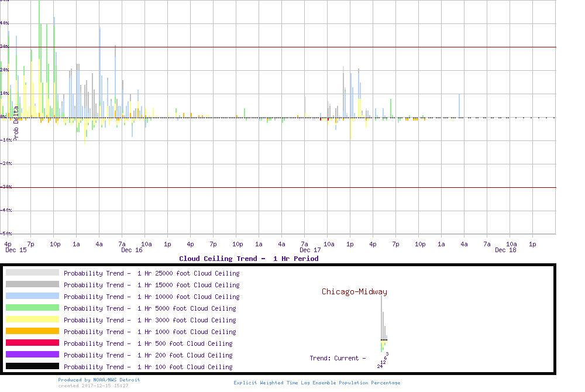Click the Dec 16 date label
This screenshot has height=392, width=585.
(x=132, y=250)
